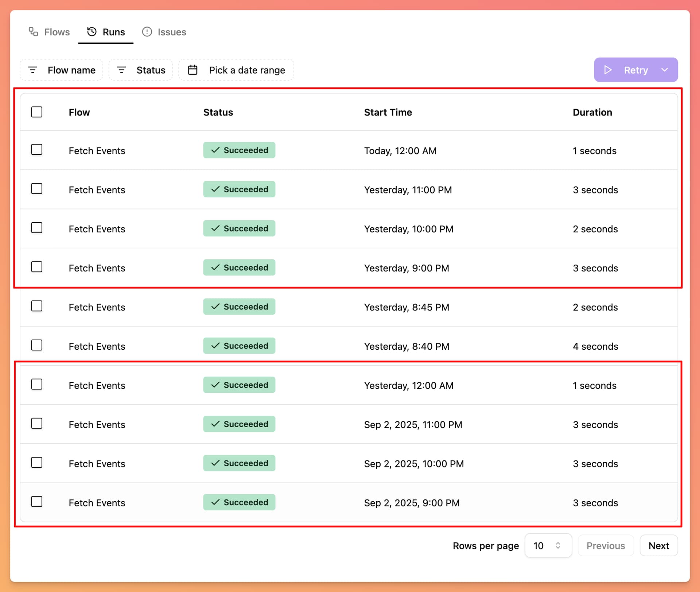Viewport: 700px width, 592px height.
Task: Open the rows per page selector
Action: point(548,545)
